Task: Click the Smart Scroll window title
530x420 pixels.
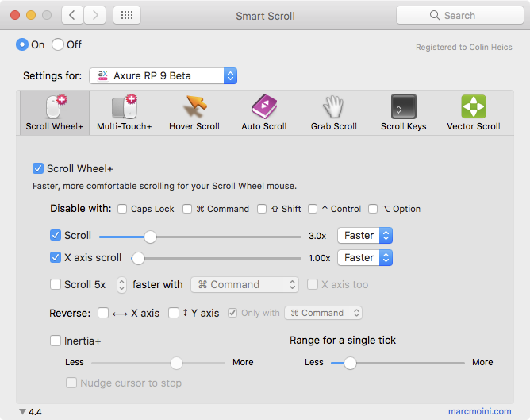Action: point(265,16)
